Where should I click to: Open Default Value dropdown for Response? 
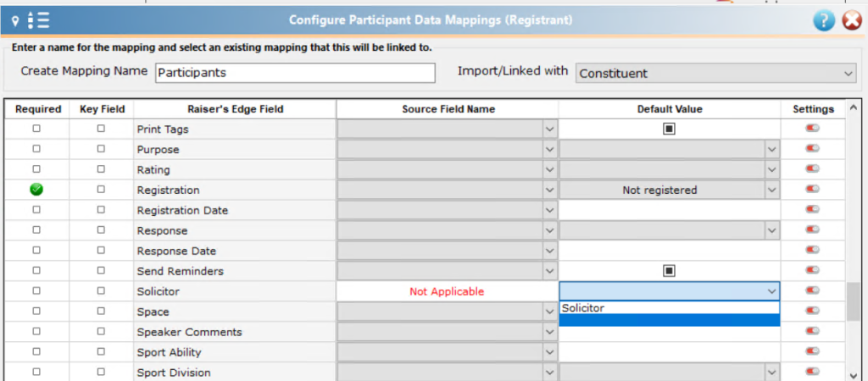pyautogui.click(x=771, y=230)
